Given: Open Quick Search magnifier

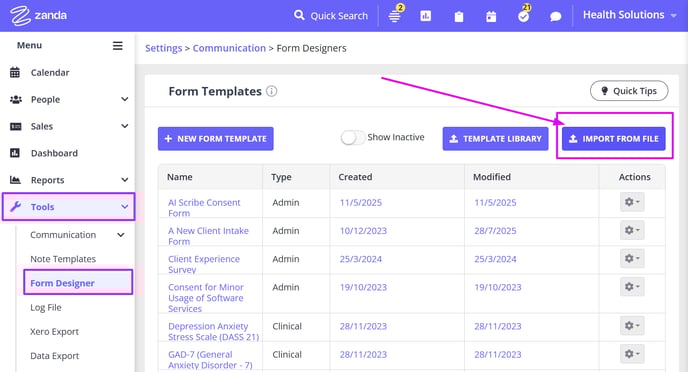Looking at the screenshot, I should (x=299, y=15).
